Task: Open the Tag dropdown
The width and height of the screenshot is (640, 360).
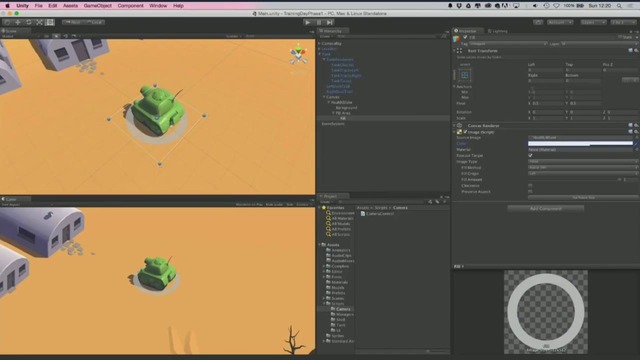Action: click(x=507, y=44)
